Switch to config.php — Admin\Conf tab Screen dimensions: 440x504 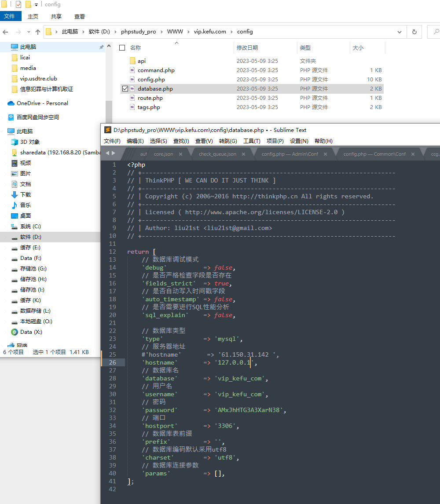(x=290, y=154)
